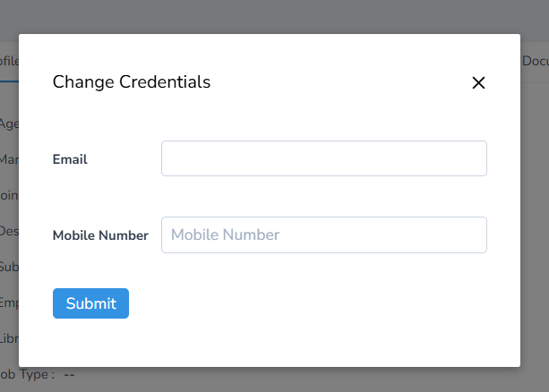Click the truncated "oin" label at left edge

(9, 195)
